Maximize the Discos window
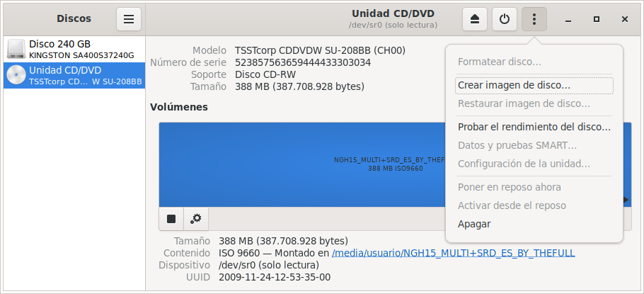The height and width of the screenshot is (294, 644). pos(597,19)
